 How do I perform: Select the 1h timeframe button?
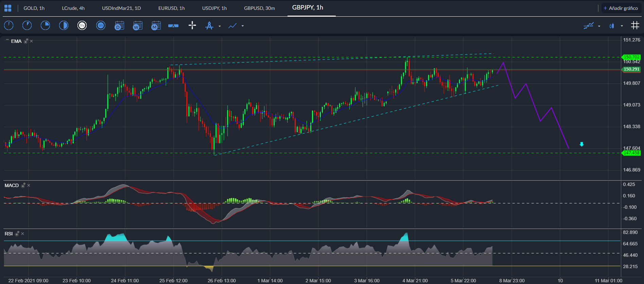pos(82,26)
